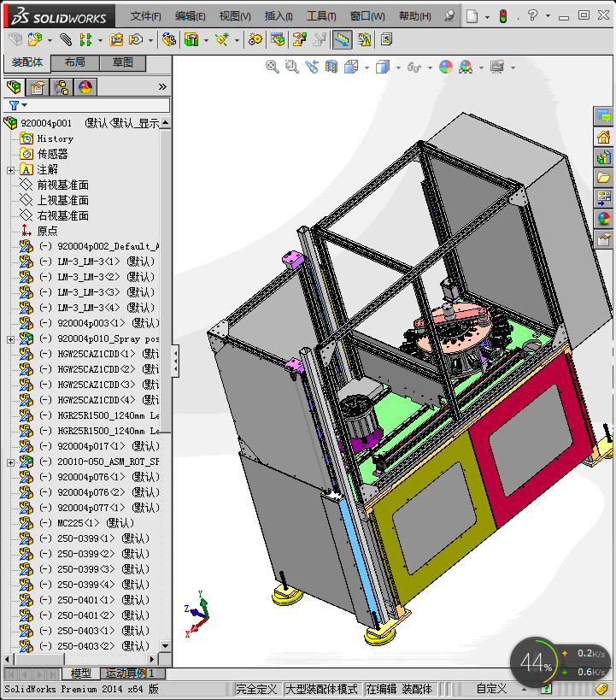Open the 插入(I) menu

pos(279,16)
